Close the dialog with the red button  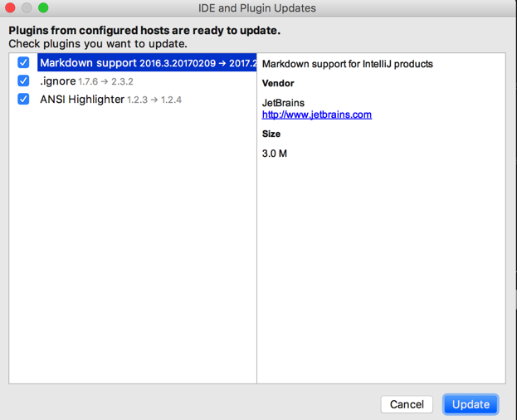[x=10, y=8]
